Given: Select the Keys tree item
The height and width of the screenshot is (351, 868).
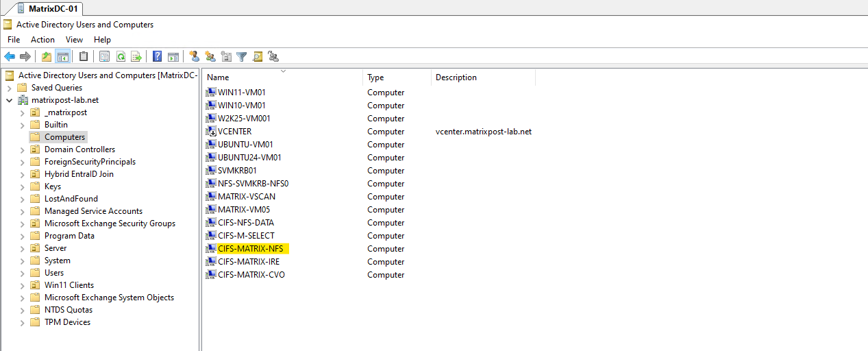Looking at the screenshot, I should point(53,186).
